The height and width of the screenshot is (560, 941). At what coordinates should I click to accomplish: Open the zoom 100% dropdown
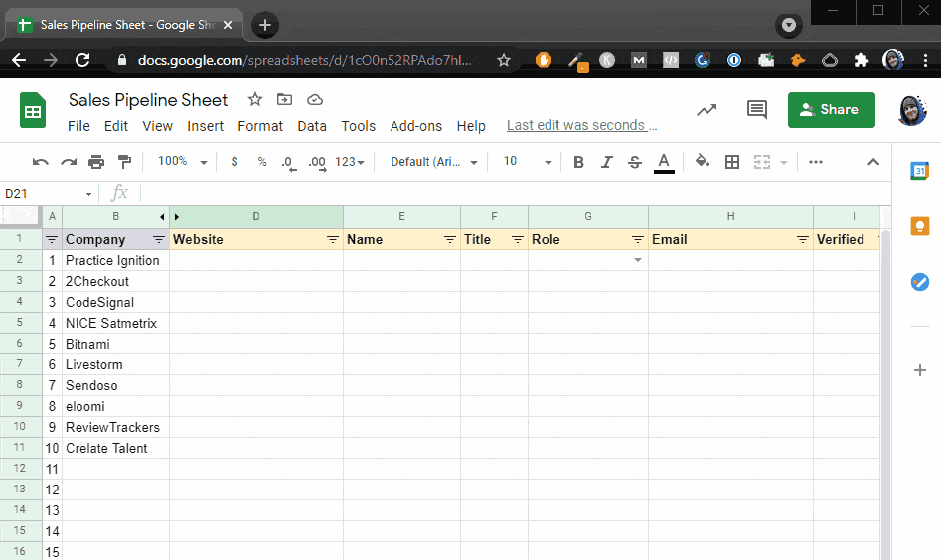tap(183, 162)
